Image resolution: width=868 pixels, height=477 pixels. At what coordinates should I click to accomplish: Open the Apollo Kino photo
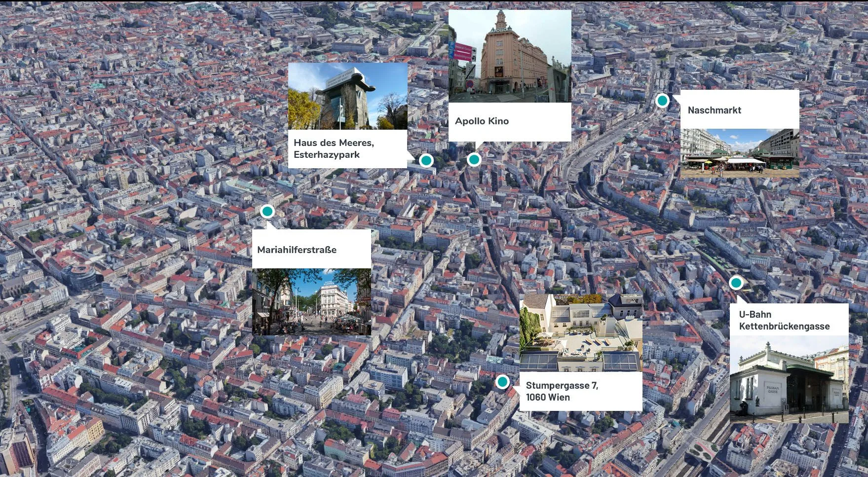point(511,52)
